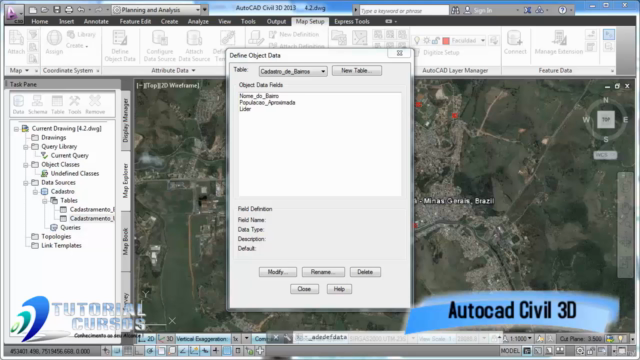Image resolution: width=640 pixels, height=360 pixels.
Task: Click the Rename... button
Action: pyautogui.click(x=323, y=272)
